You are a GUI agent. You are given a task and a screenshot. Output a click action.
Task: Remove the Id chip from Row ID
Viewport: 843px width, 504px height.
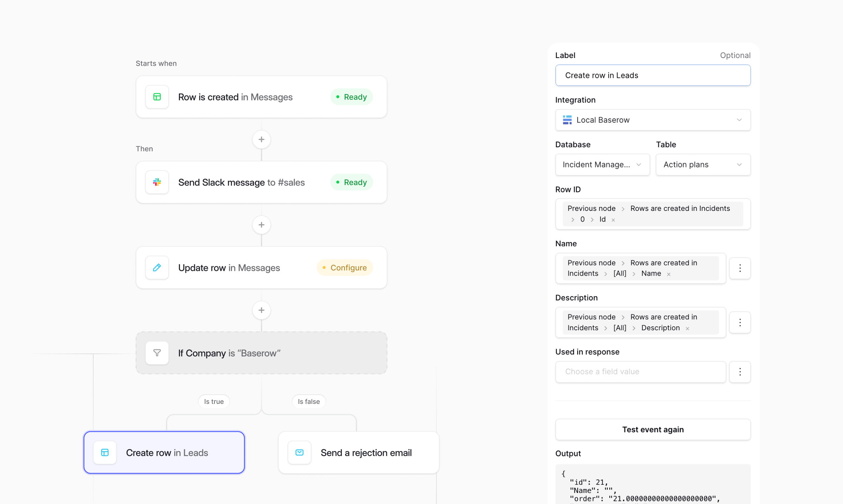(613, 220)
